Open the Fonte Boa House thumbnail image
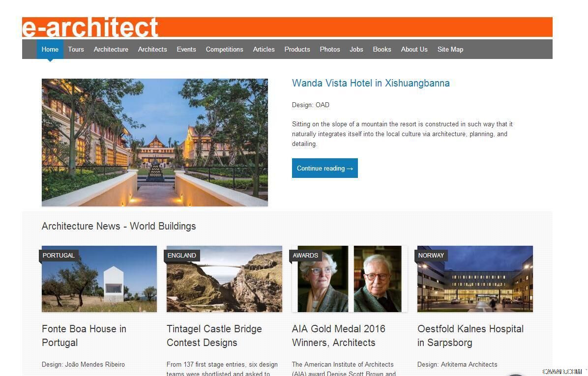The image size is (588, 376). tap(99, 279)
